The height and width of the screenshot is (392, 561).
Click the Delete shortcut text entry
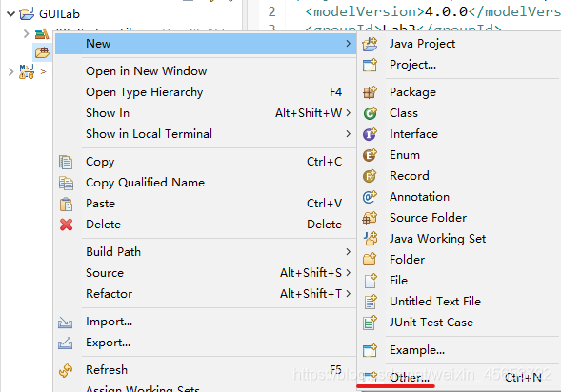(x=324, y=225)
